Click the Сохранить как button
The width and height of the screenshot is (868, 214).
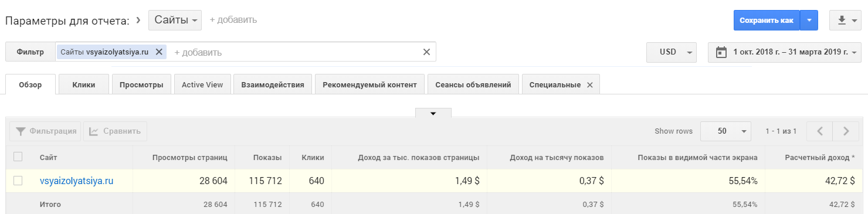[766, 20]
